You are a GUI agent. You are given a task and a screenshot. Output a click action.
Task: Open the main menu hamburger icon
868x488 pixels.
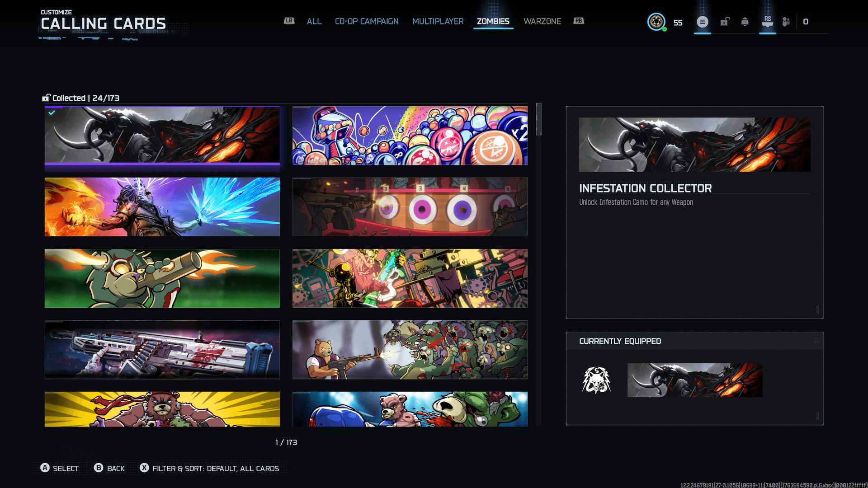(702, 22)
